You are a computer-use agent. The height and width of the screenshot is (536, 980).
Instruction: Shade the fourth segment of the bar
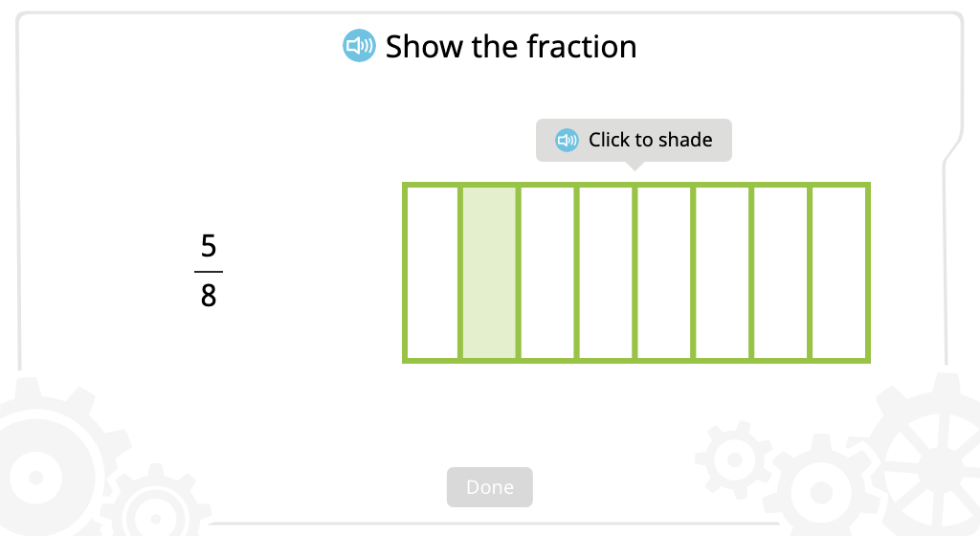coord(606,273)
